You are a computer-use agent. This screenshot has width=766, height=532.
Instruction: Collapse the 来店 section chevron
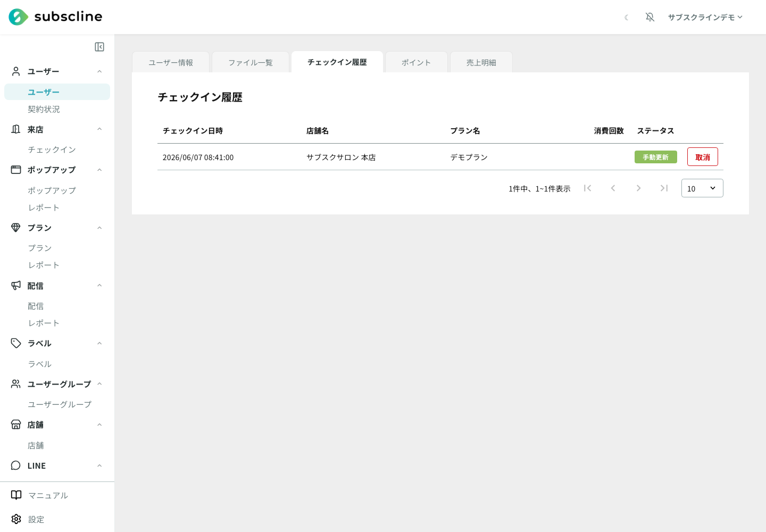[x=99, y=129]
